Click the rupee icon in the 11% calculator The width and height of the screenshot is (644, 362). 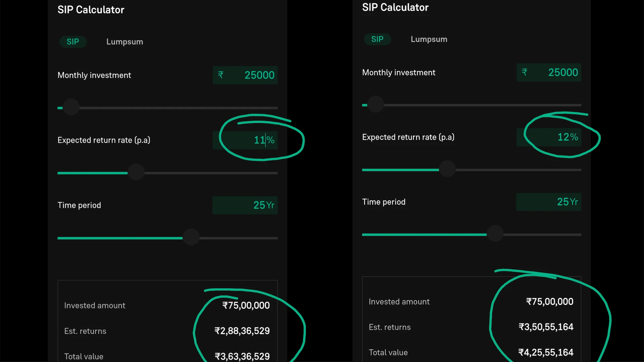point(221,75)
